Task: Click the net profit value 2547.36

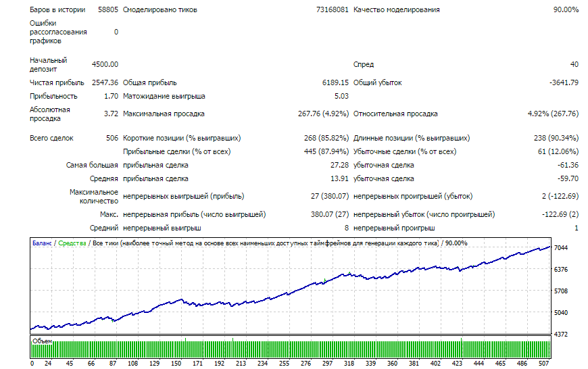Action: point(105,82)
